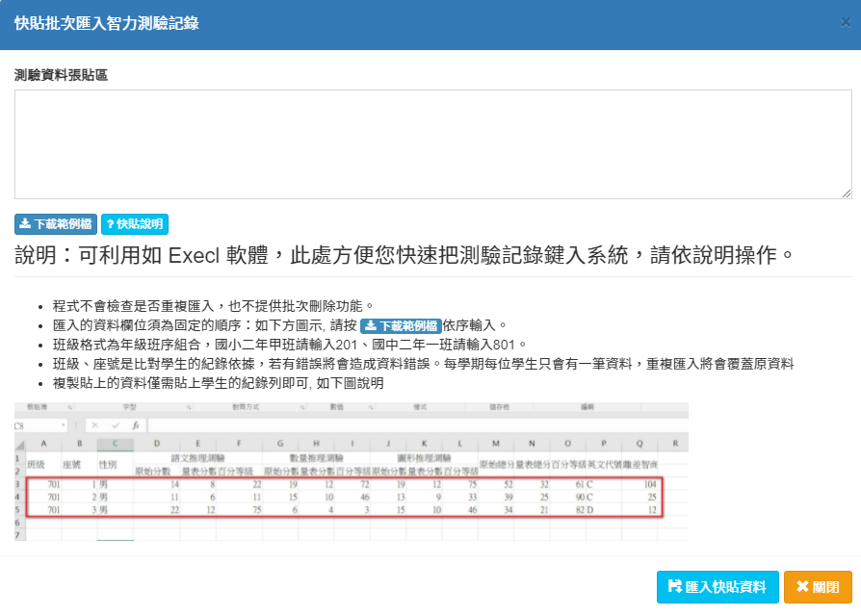The image size is (861, 616).
Task: Click the fx formula icon in the example image
Action: (136, 424)
